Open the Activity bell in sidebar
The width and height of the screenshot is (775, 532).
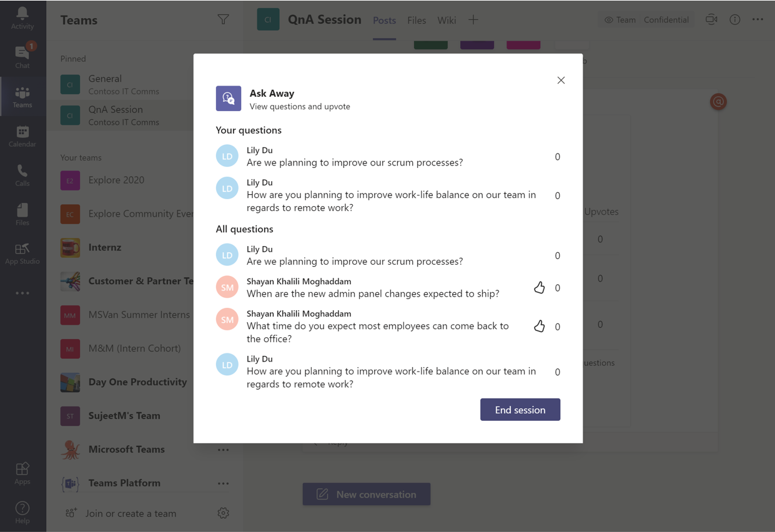22,17
